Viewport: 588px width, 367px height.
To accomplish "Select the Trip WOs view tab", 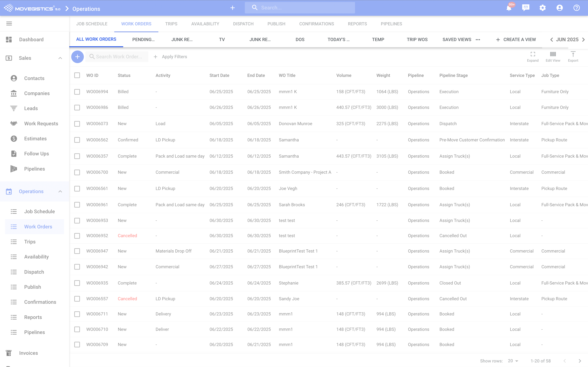I will [417, 39].
